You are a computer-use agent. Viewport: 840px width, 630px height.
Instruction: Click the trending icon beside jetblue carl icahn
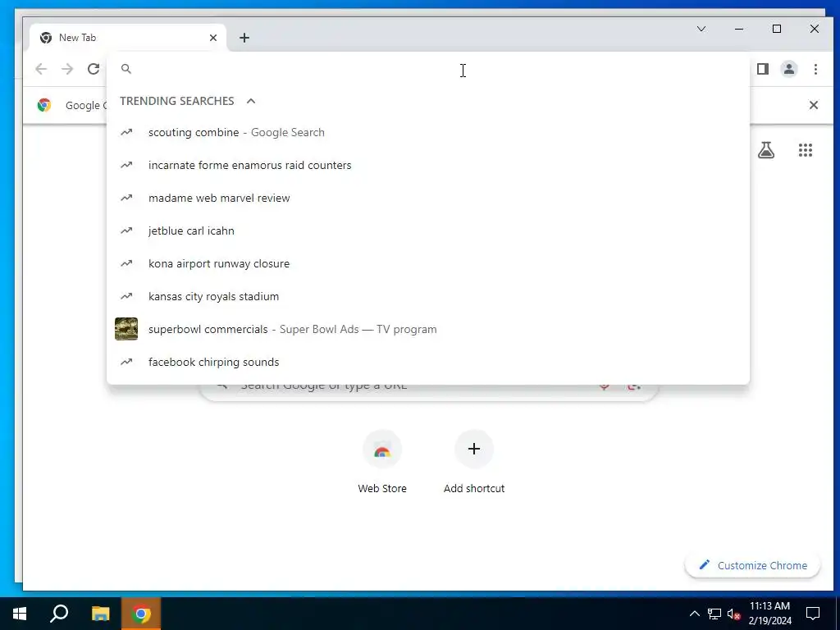[x=126, y=231]
